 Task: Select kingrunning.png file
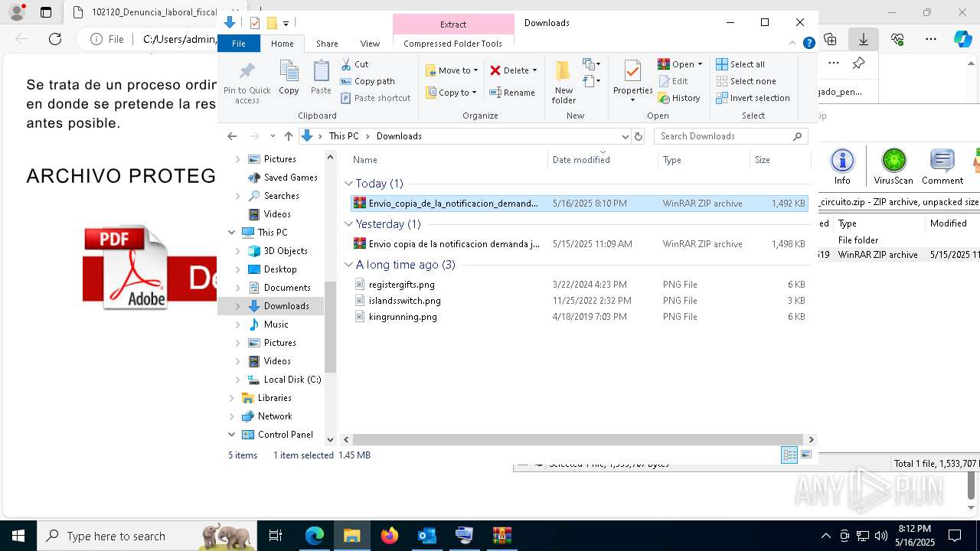coord(579,317)
